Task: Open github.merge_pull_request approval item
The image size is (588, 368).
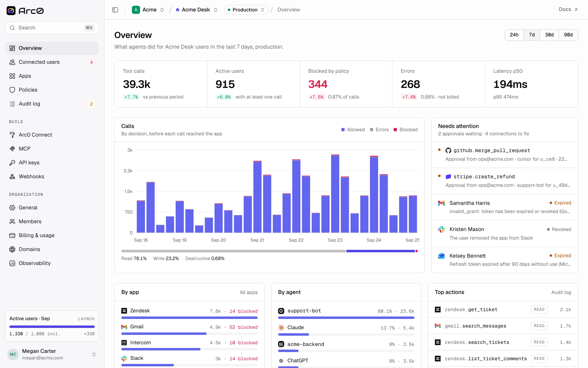Action: click(x=504, y=155)
